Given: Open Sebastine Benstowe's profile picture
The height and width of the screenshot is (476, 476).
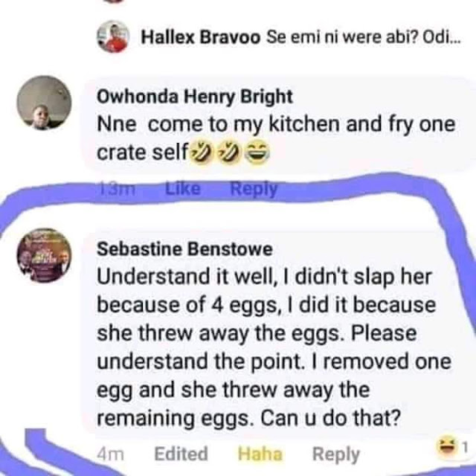Looking at the screenshot, I should point(44,256).
